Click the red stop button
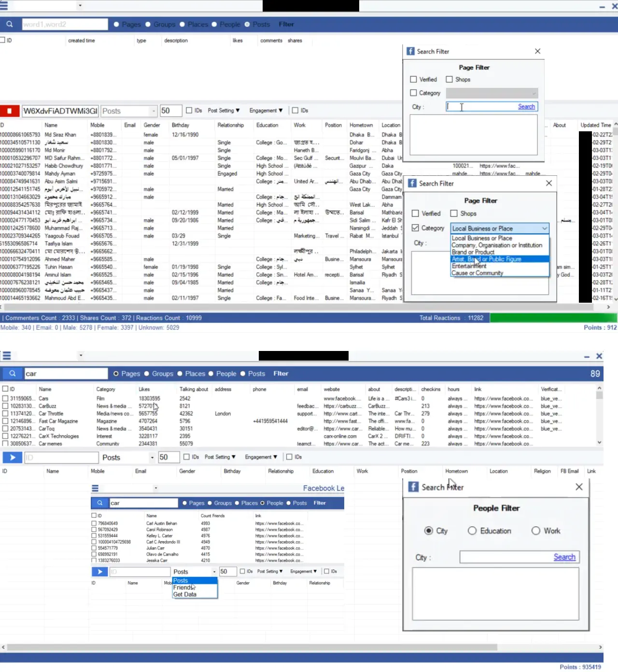Viewport: 618px width, 672px height. tap(10, 111)
